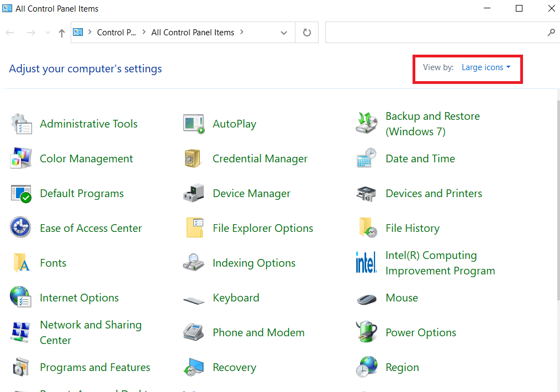Go back with the back arrow

click(10, 33)
